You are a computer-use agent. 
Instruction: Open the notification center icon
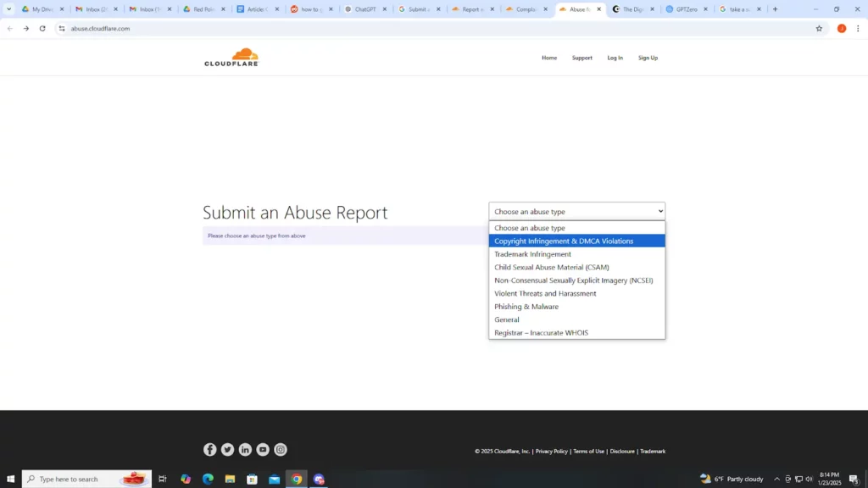pyautogui.click(x=854, y=480)
